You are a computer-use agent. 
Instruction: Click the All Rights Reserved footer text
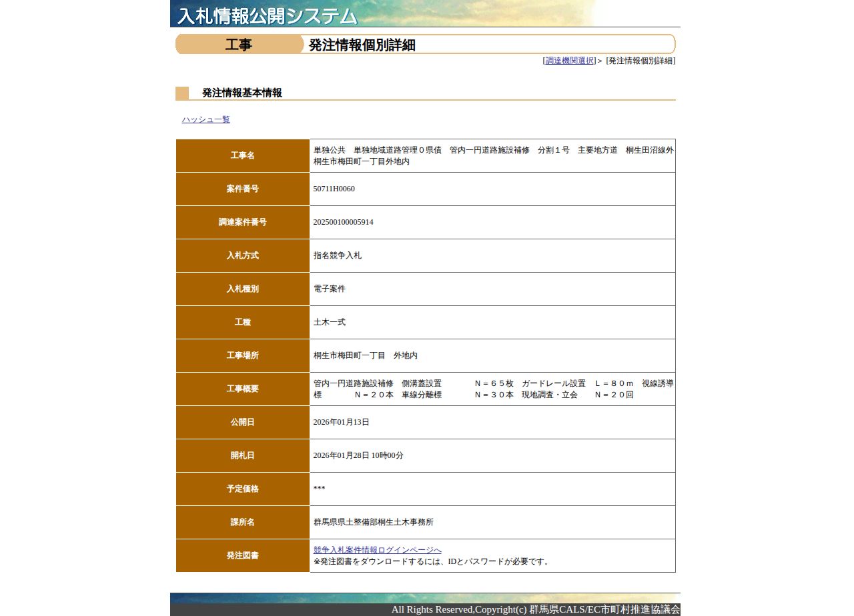pos(536,609)
